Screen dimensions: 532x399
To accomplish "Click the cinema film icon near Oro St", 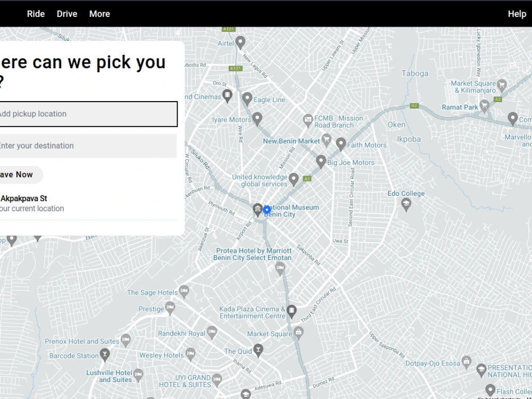I will point(227,96).
